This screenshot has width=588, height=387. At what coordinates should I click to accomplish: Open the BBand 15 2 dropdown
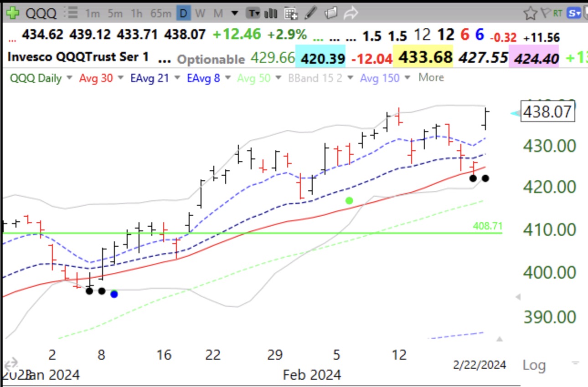[350, 78]
